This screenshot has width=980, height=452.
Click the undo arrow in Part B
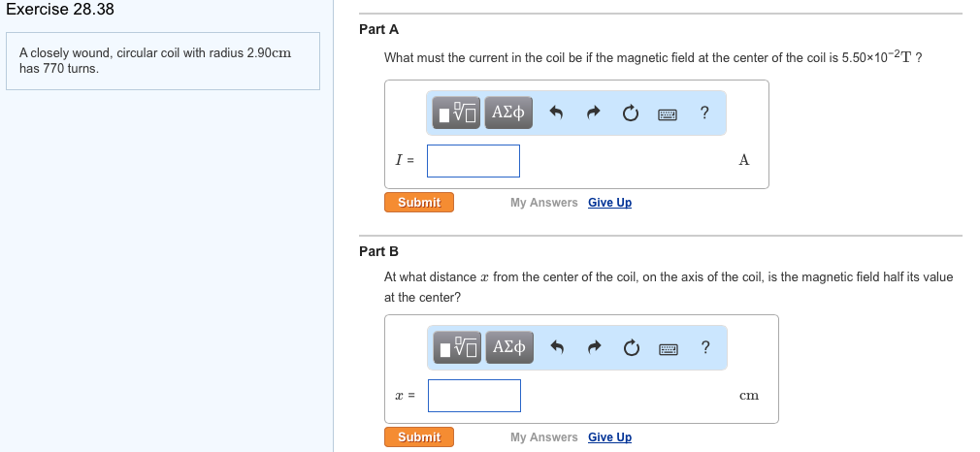(x=557, y=348)
